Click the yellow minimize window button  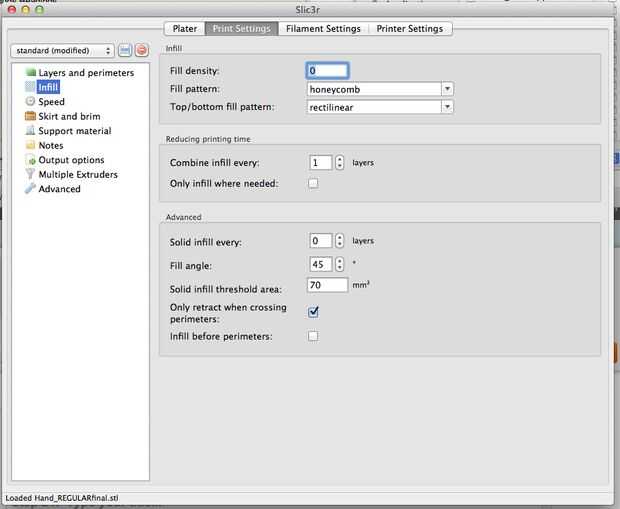(26, 9)
